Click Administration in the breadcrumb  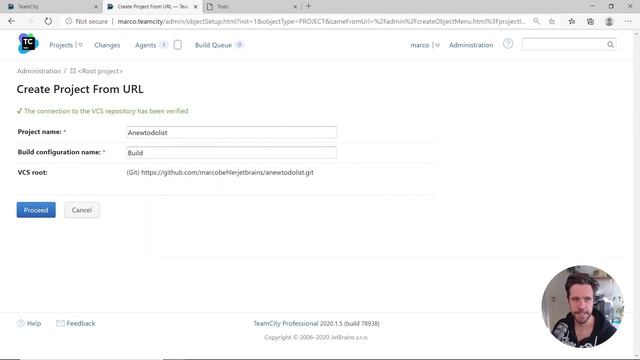[39, 71]
